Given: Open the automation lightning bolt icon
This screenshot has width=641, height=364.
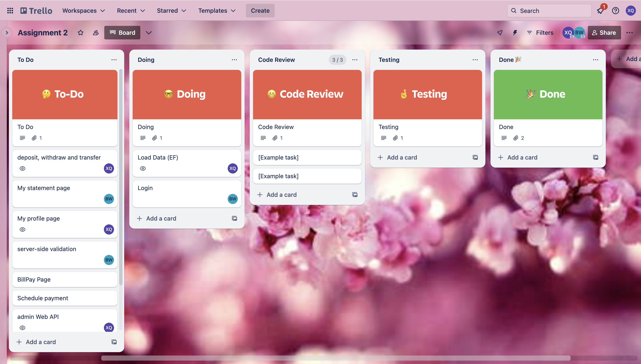Looking at the screenshot, I should tap(515, 33).
